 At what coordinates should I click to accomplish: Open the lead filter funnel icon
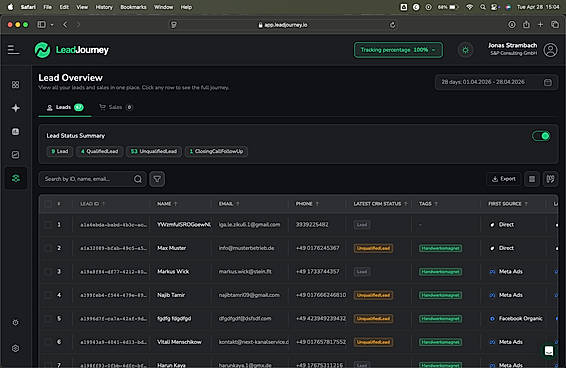(x=157, y=179)
